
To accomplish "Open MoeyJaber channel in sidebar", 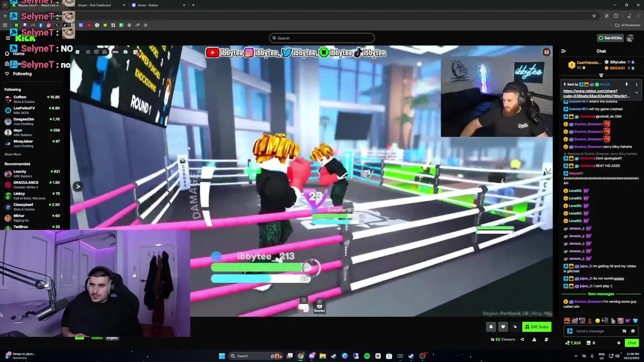I will (x=32, y=143).
